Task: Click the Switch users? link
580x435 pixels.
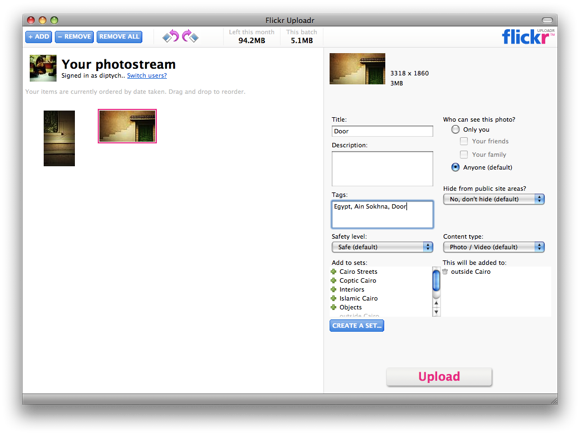Action: pos(147,75)
